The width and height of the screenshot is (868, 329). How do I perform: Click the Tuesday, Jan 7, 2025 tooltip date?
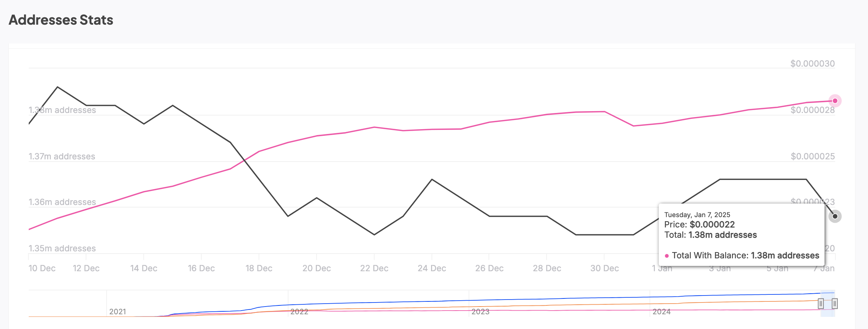click(x=697, y=215)
